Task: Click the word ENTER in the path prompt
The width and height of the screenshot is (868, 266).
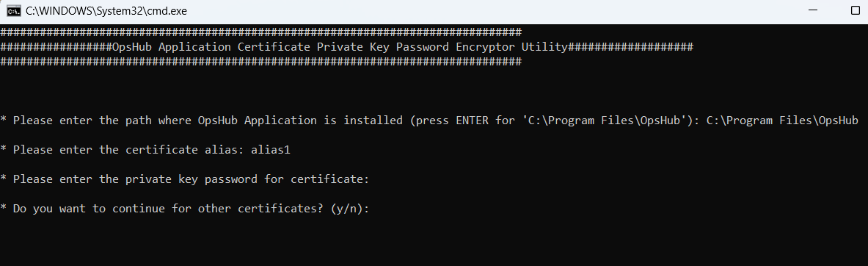Action: 473,121
